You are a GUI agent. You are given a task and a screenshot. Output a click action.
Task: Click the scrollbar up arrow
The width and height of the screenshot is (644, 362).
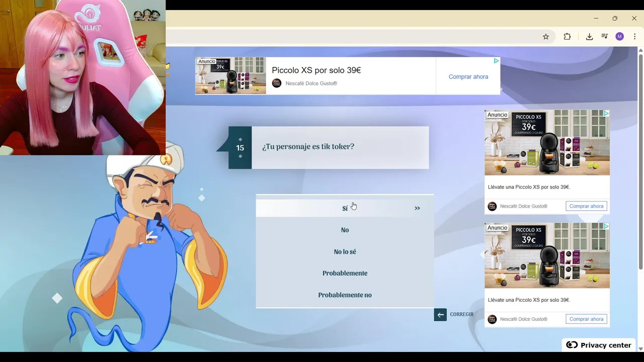640,50
